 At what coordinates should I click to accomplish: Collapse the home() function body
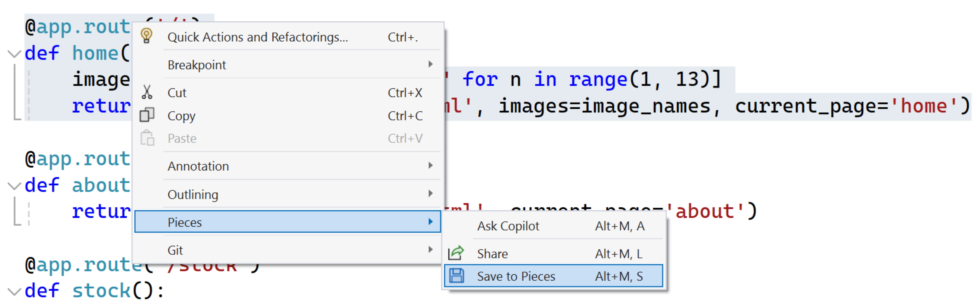tap(14, 53)
